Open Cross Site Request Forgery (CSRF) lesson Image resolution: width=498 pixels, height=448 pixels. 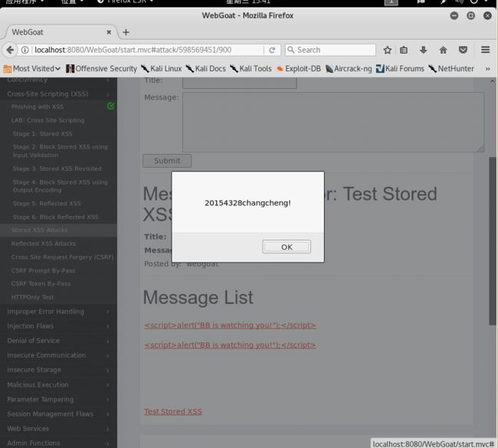point(62,257)
